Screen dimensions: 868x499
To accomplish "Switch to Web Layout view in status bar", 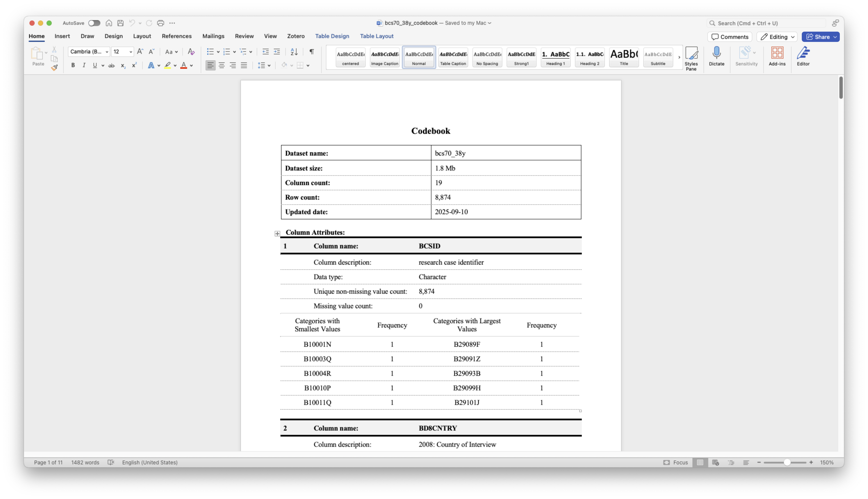I will 715,462.
